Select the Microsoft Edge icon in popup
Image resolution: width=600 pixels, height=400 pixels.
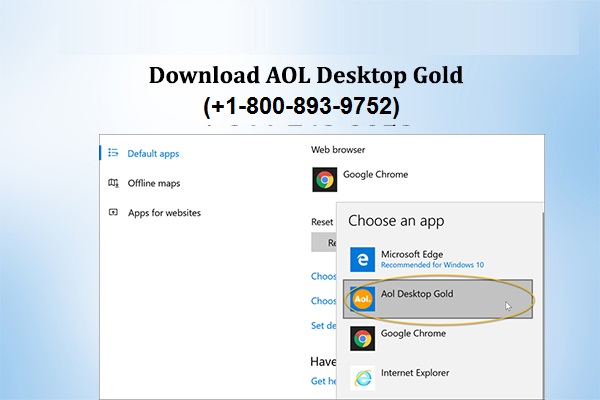[x=363, y=260]
